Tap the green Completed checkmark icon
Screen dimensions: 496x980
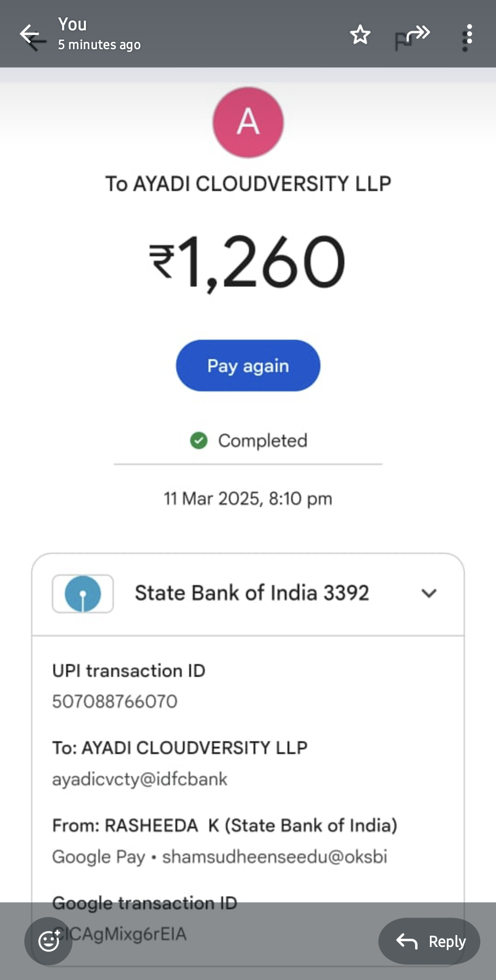pos(199,440)
